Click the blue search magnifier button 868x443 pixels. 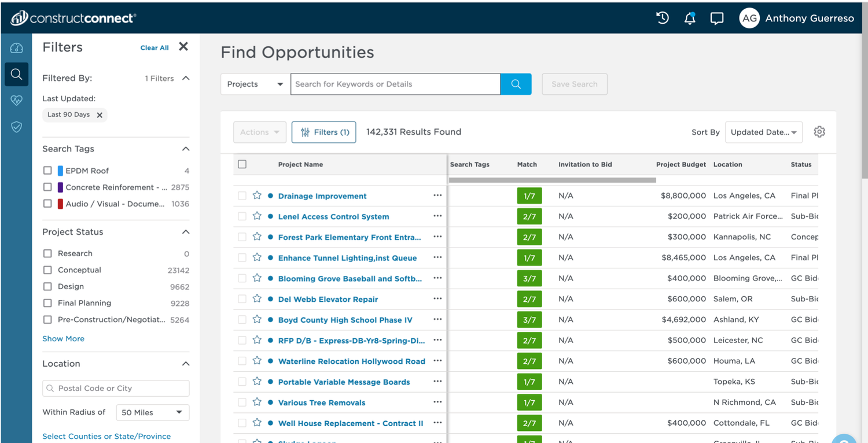click(x=516, y=84)
